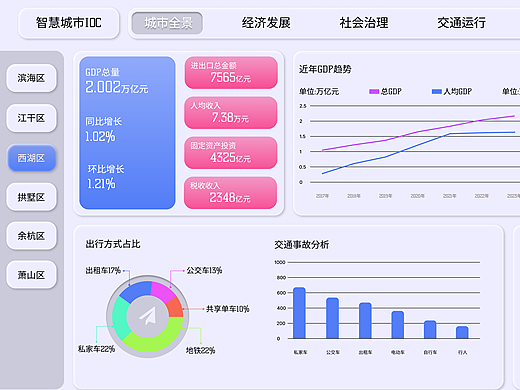The height and width of the screenshot is (390, 520).
Task: Click the 公交车13% label
Action: tap(204, 270)
